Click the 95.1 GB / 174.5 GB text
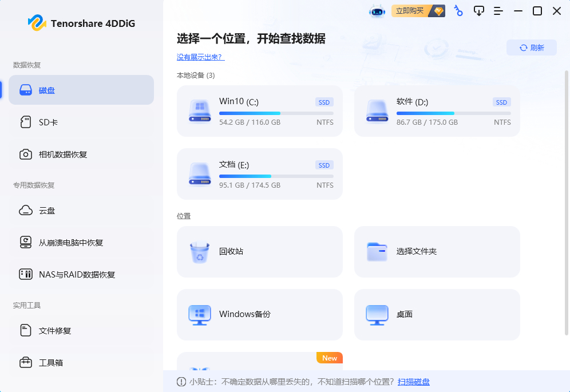The image size is (570, 392). click(250, 185)
